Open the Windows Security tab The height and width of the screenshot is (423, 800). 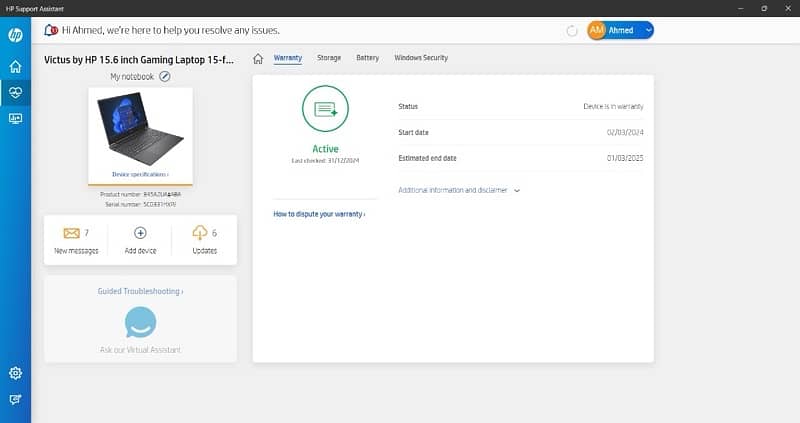click(421, 58)
